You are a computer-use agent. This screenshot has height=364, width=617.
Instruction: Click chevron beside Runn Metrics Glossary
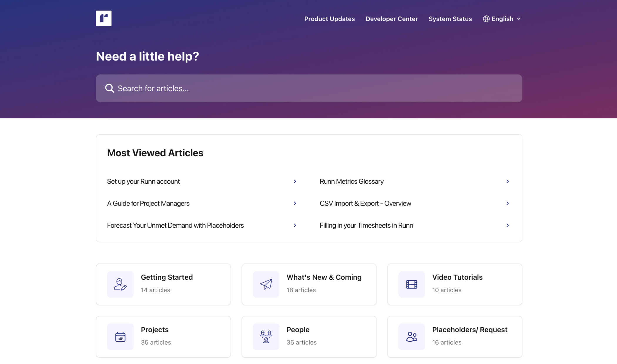[507, 182]
